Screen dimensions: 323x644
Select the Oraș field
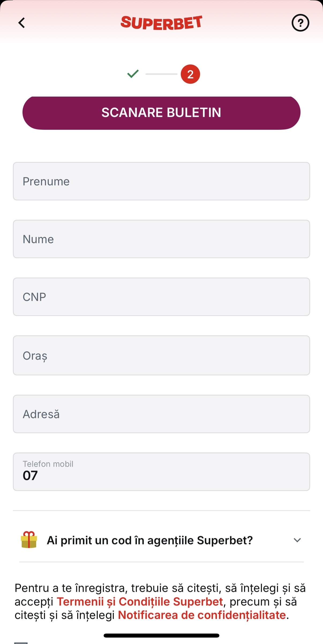[161, 355]
